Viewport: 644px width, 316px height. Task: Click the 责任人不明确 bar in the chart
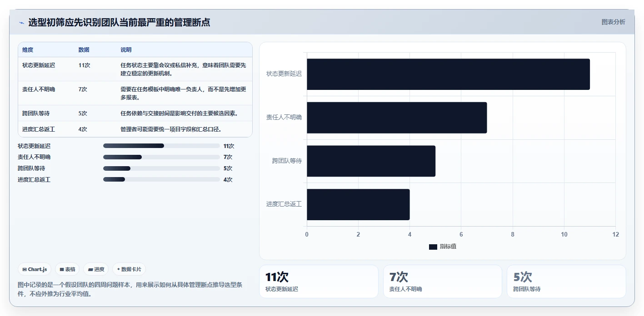click(397, 118)
